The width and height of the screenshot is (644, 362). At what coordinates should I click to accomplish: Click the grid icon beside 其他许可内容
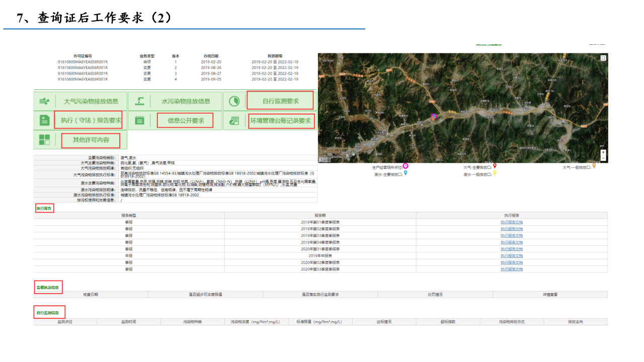[44, 140]
